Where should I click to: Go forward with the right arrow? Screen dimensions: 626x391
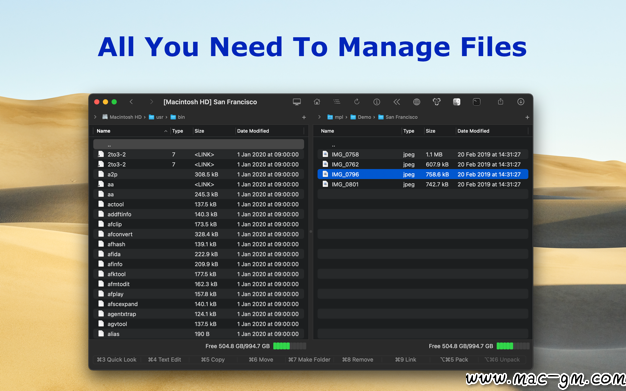coord(151,102)
